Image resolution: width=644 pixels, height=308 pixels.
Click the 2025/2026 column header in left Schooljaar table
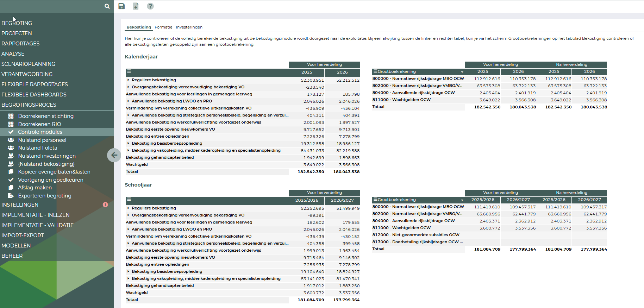[307, 200]
